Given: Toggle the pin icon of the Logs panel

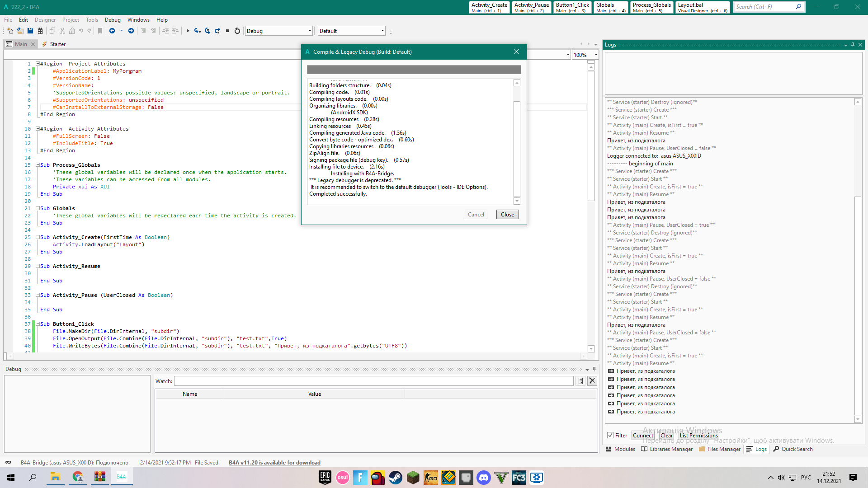Looking at the screenshot, I should (x=852, y=45).
